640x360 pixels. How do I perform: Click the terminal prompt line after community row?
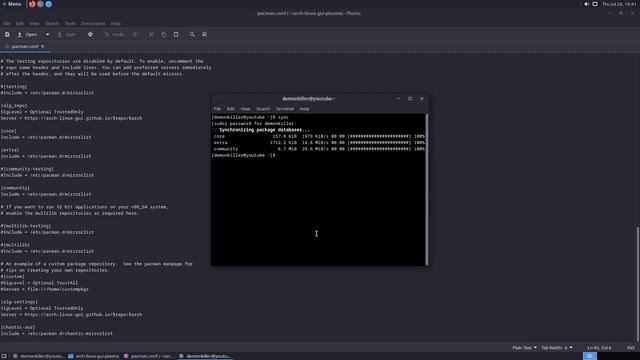[x=244, y=156]
